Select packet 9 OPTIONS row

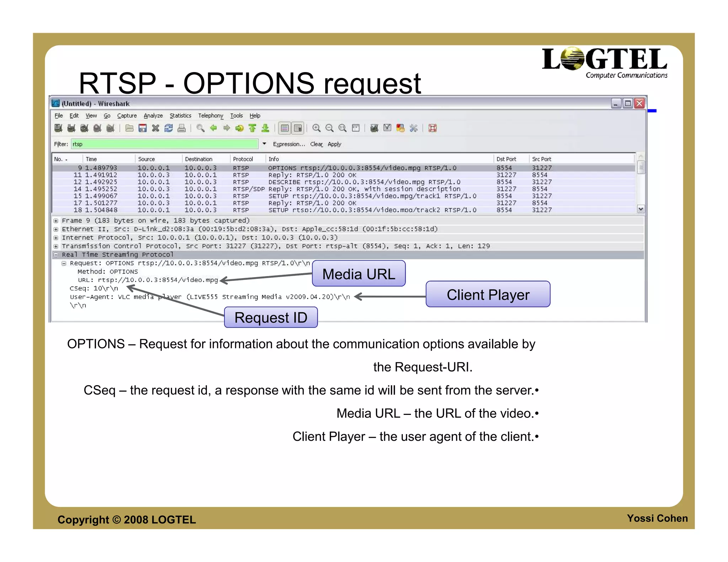343,168
